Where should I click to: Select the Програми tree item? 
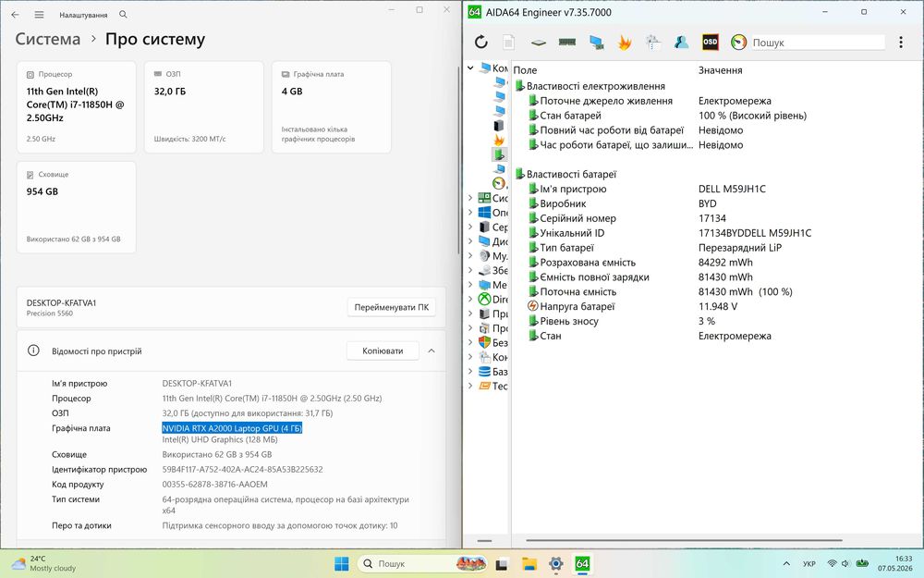[x=492, y=328]
